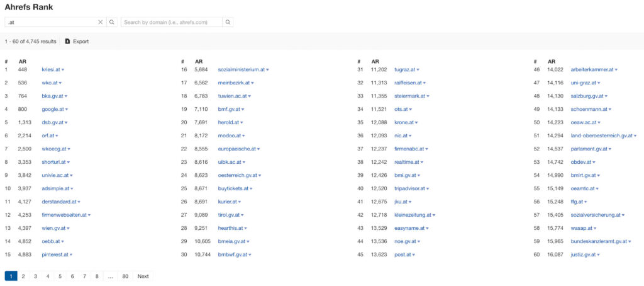Open the europaeische.at link
Viewport: 644px width, 286px height.
pyautogui.click(x=237, y=149)
